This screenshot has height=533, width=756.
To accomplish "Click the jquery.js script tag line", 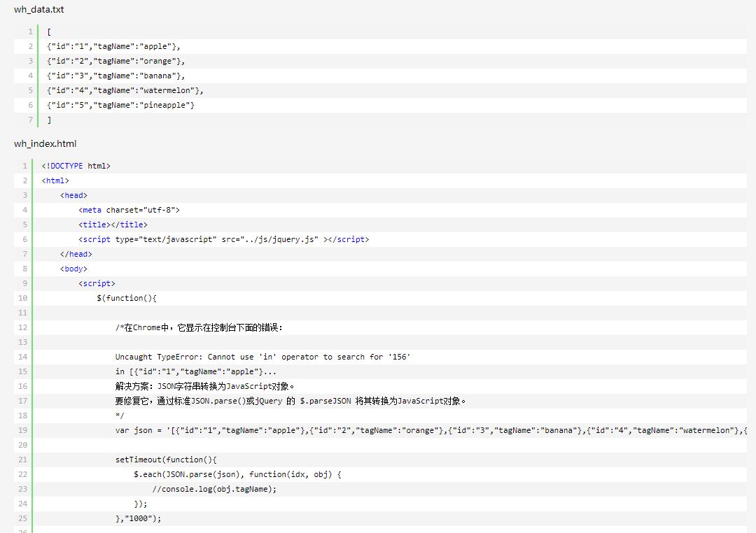I will coord(224,239).
